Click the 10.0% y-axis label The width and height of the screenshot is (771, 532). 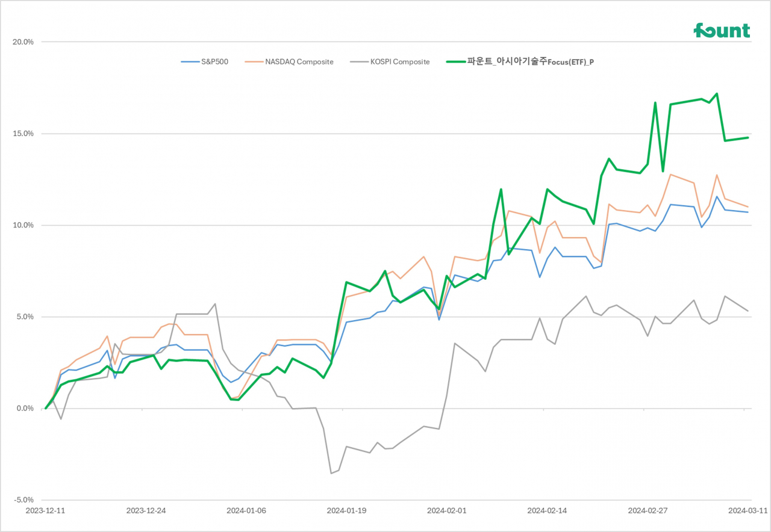23,225
